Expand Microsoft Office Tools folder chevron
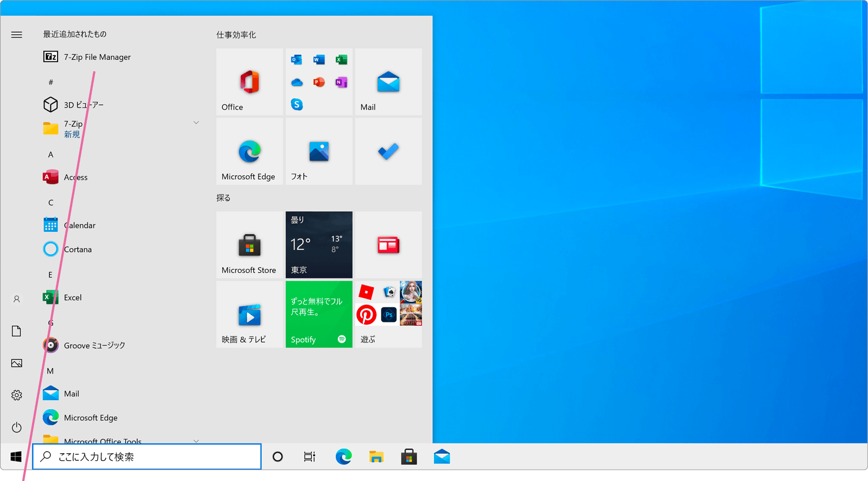This screenshot has height=481, width=868. tap(196, 440)
